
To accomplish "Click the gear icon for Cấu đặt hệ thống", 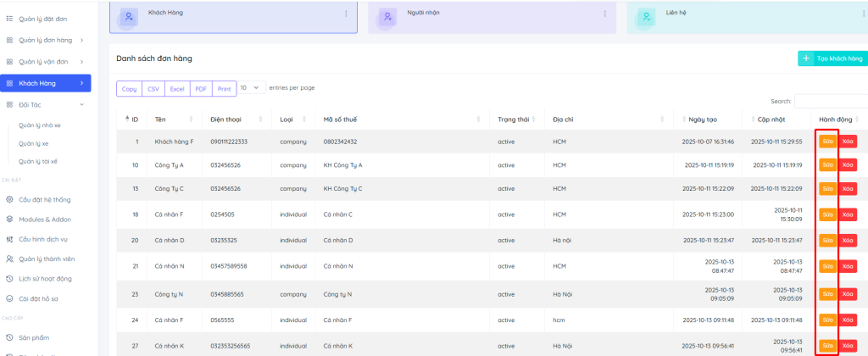I will click(9, 200).
